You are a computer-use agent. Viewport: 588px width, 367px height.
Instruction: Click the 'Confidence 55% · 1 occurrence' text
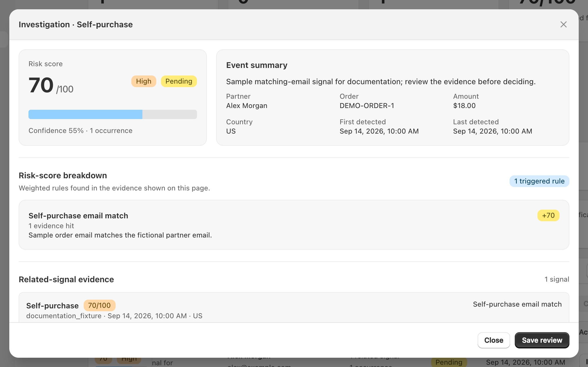[80, 131]
